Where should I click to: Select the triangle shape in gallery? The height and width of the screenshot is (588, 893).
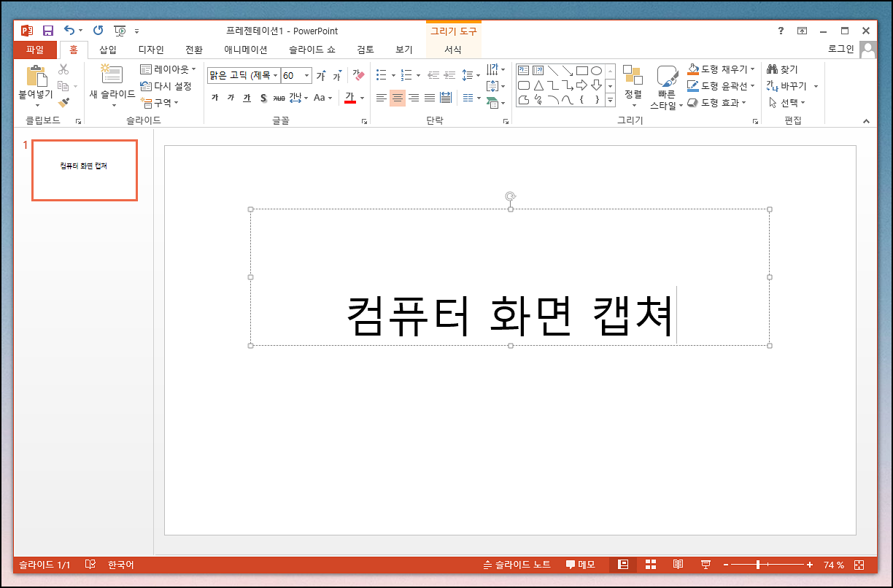click(x=538, y=85)
